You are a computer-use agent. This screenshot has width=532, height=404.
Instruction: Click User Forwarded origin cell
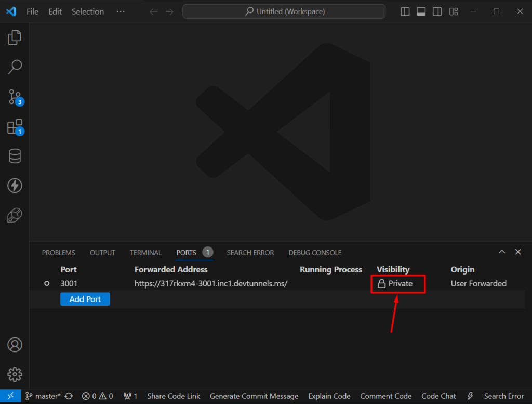click(x=478, y=283)
